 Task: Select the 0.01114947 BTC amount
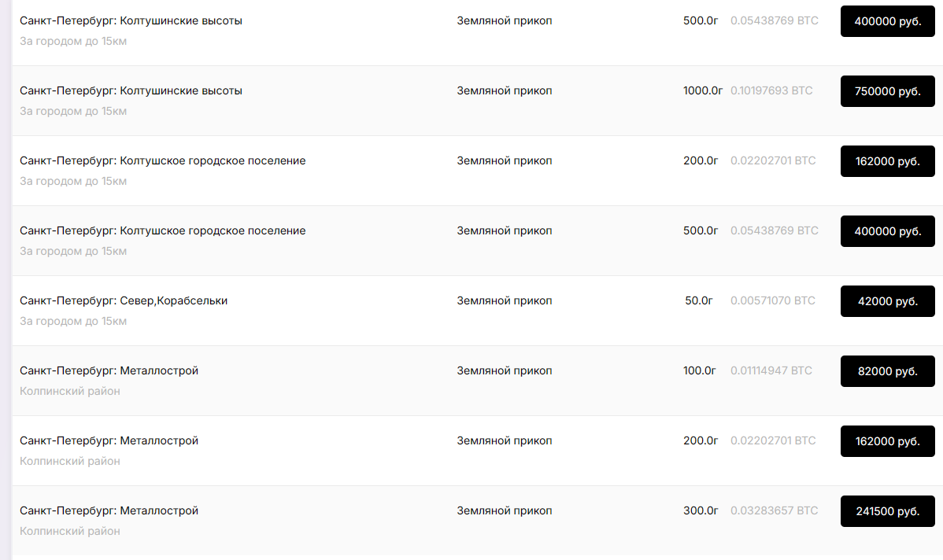(x=771, y=370)
